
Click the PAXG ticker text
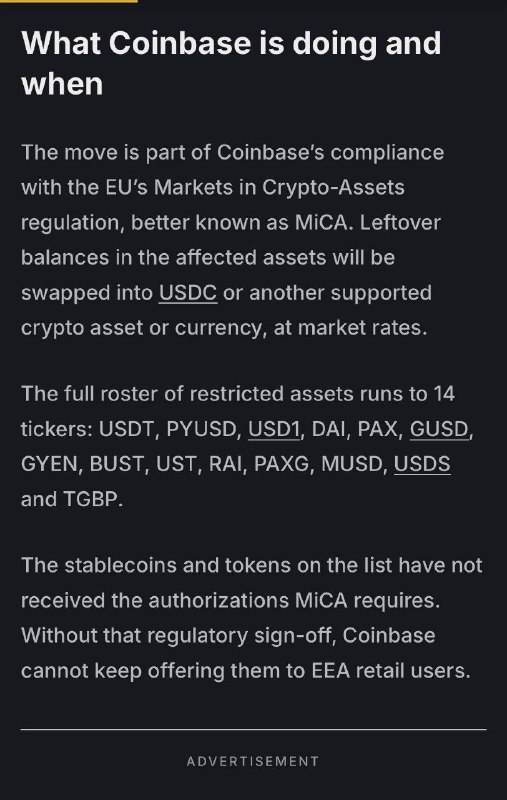coord(282,464)
